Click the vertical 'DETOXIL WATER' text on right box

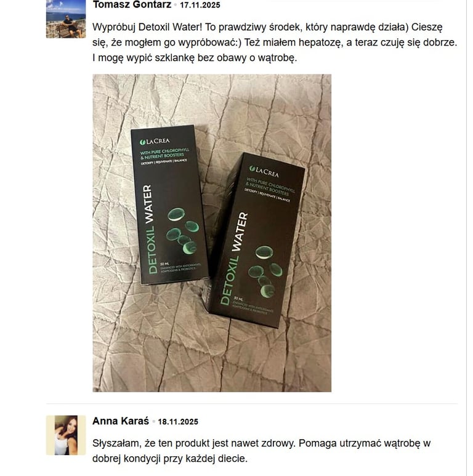234,259
